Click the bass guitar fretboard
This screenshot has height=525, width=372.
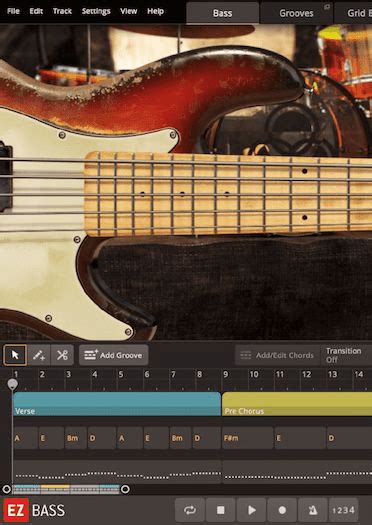(x=228, y=194)
